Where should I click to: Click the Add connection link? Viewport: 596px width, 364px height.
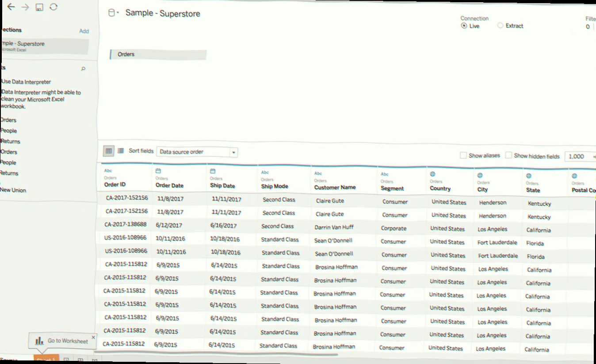click(84, 31)
